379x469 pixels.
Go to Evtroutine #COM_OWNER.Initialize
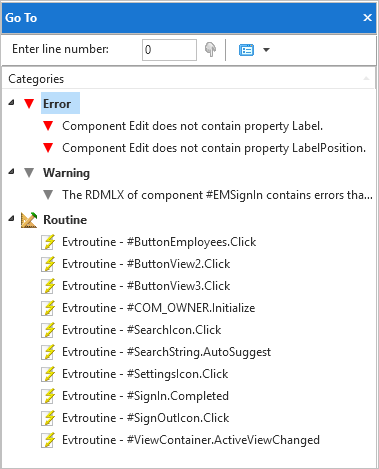tap(158, 308)
